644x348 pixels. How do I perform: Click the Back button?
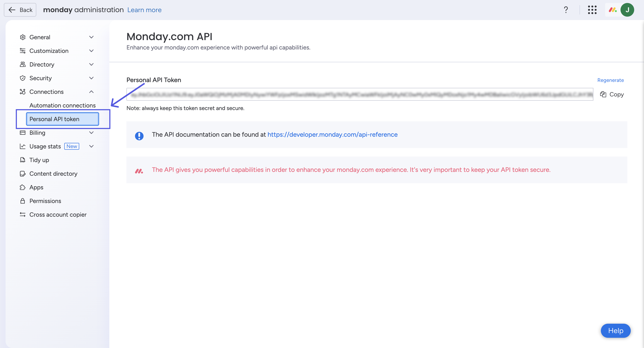coord(20,10)
